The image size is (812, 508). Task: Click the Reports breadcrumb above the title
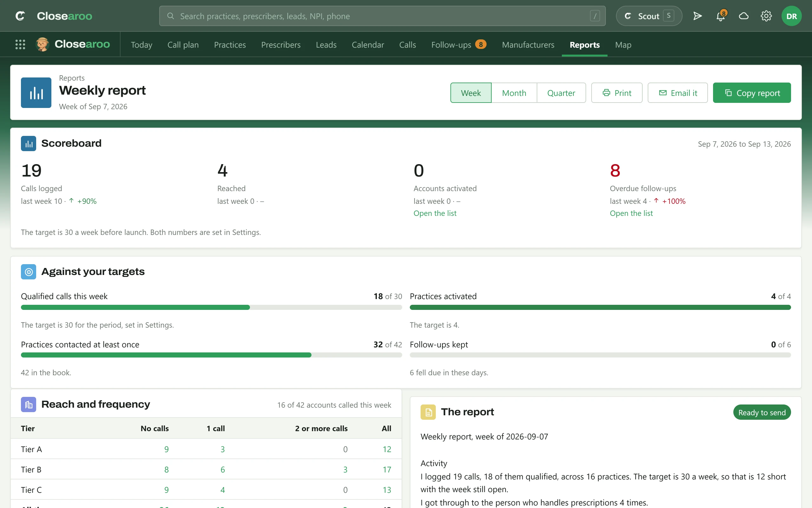(72, 77)
